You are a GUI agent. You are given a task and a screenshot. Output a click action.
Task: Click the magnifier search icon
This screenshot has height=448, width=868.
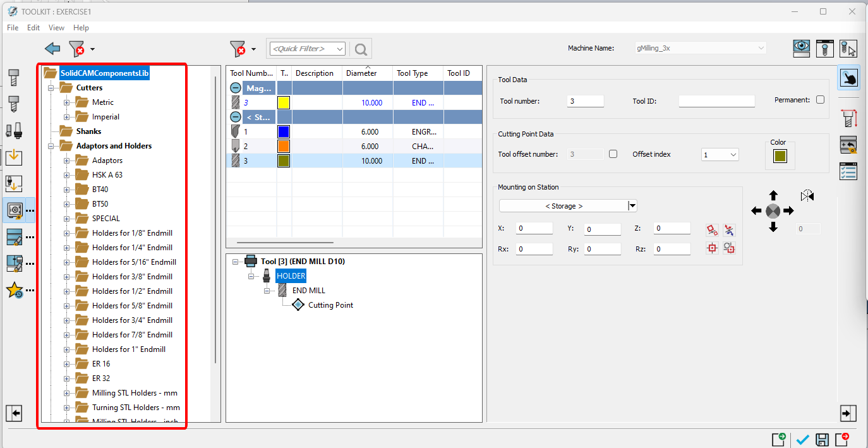coord(361,49)
